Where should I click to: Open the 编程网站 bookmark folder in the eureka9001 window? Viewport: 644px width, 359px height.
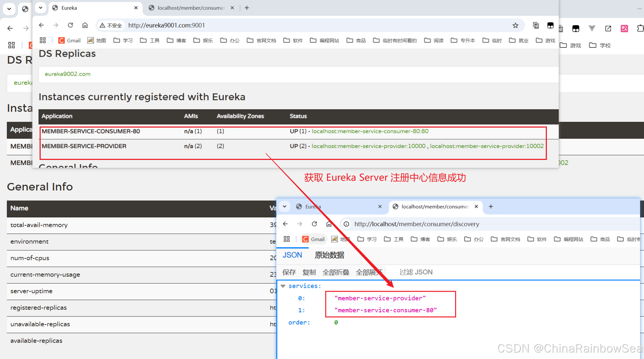pos(325,40)
